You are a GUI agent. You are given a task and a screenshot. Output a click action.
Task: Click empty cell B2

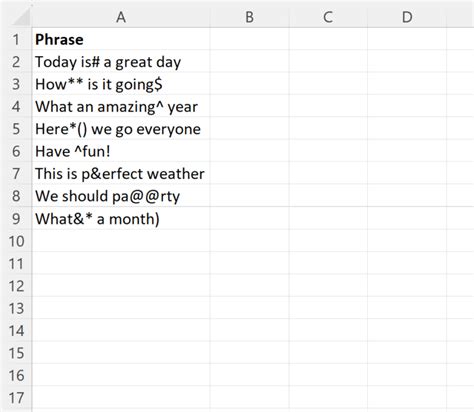tap(250, 61)
